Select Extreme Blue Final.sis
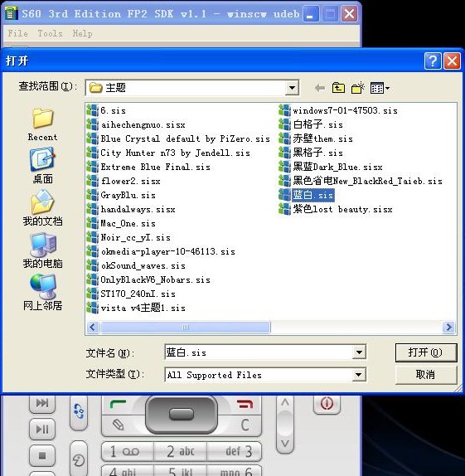The width and height of the screenshot is (465, 476). click(x=148, y=167)
